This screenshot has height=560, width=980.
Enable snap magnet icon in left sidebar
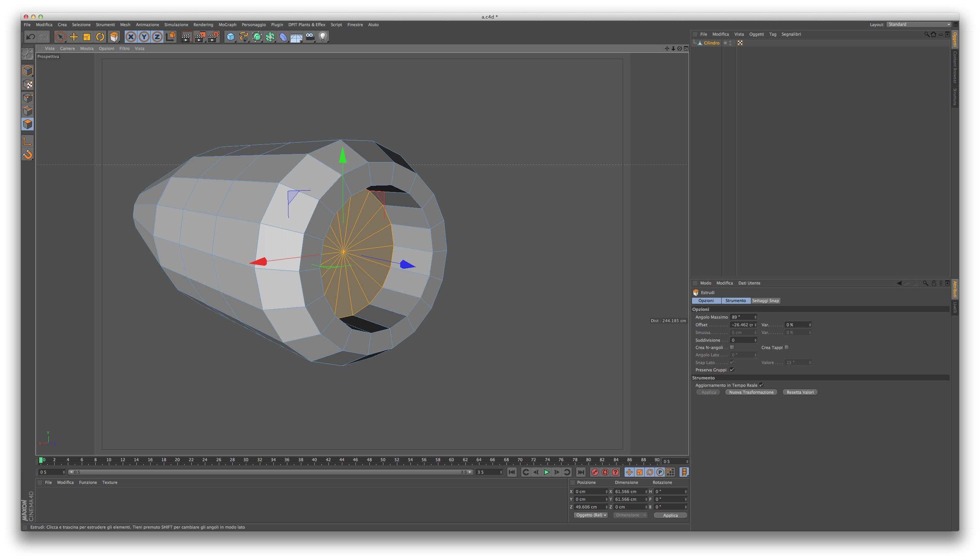point(28,155)
